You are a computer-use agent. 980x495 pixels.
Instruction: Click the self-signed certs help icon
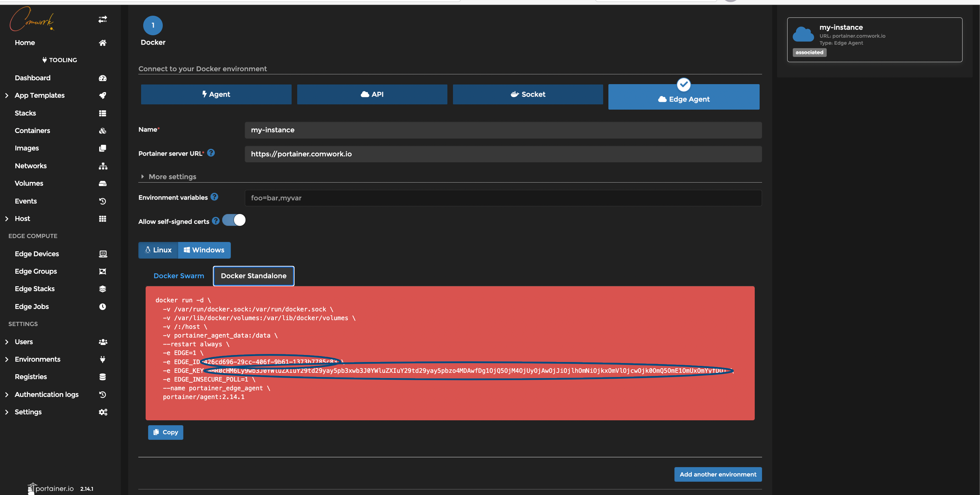216,221
